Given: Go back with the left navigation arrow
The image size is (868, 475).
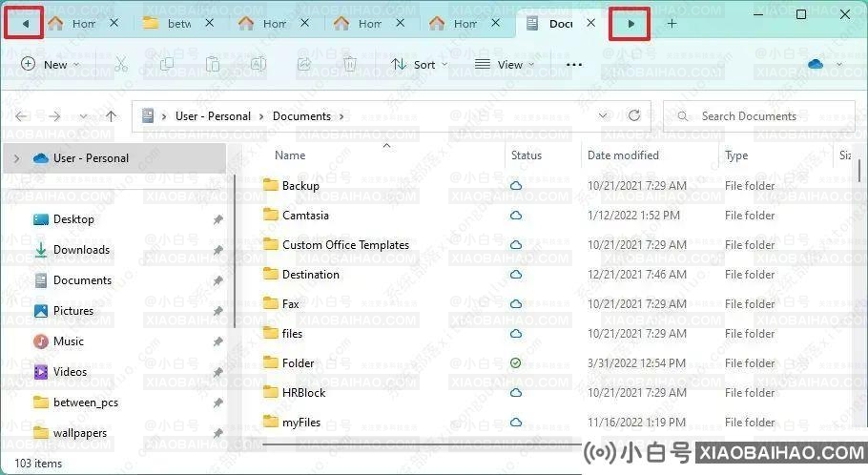Looking at the screenshot, I should (x=22, y=116).
